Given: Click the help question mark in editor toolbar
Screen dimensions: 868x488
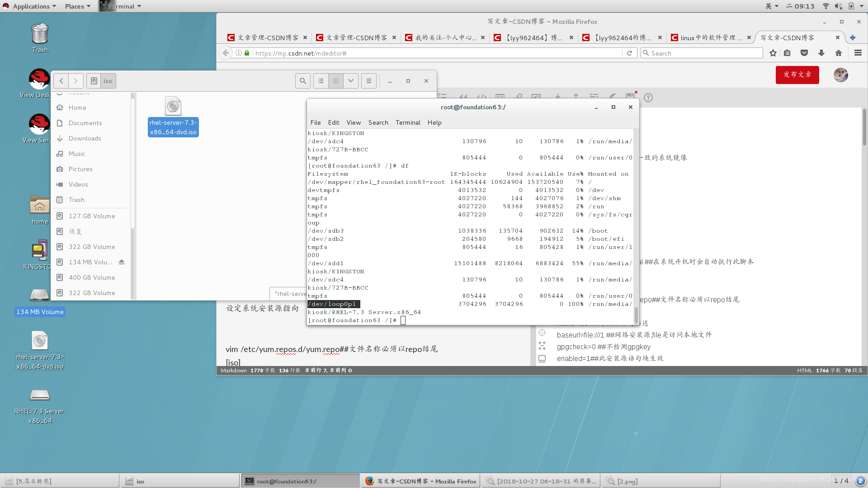Looking at the screenshot, I should pyautogui.click(x=648, y=98).
